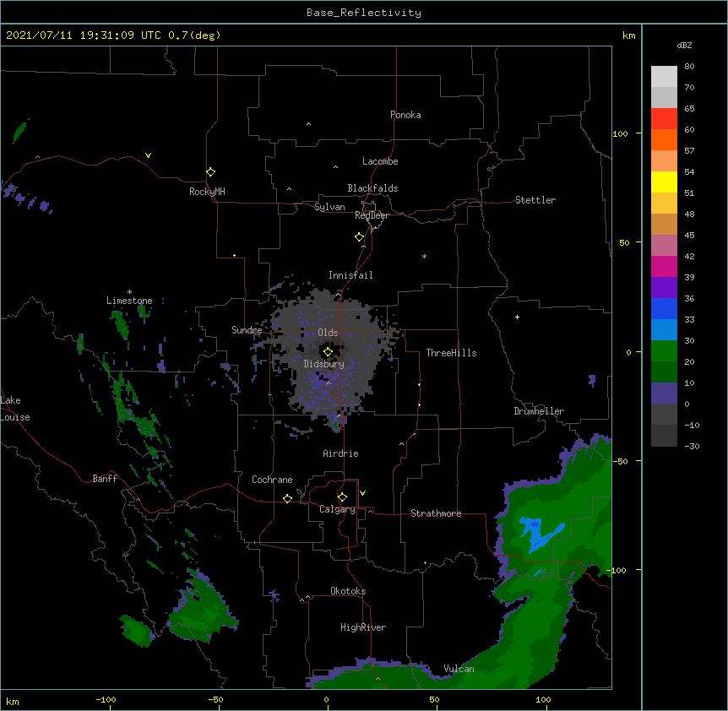Click the Olds town label
728x711 pixels.
[x=328, y=333]
